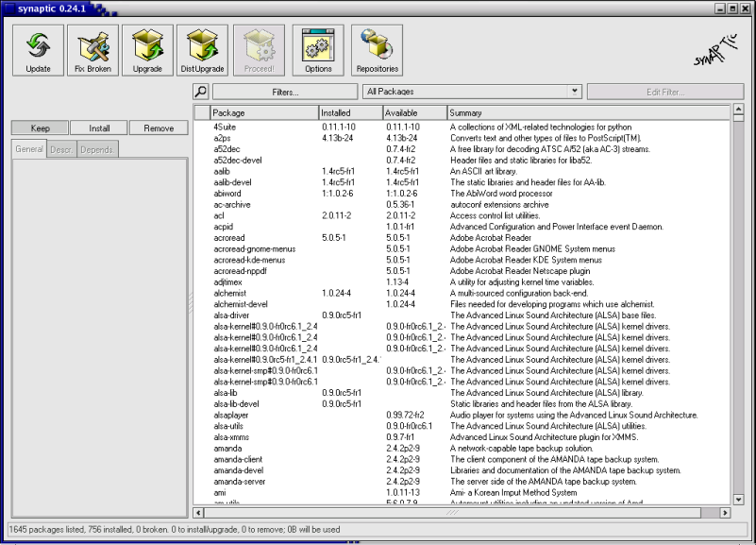Select the acroread-nppdf package

[x=462, y=271]
